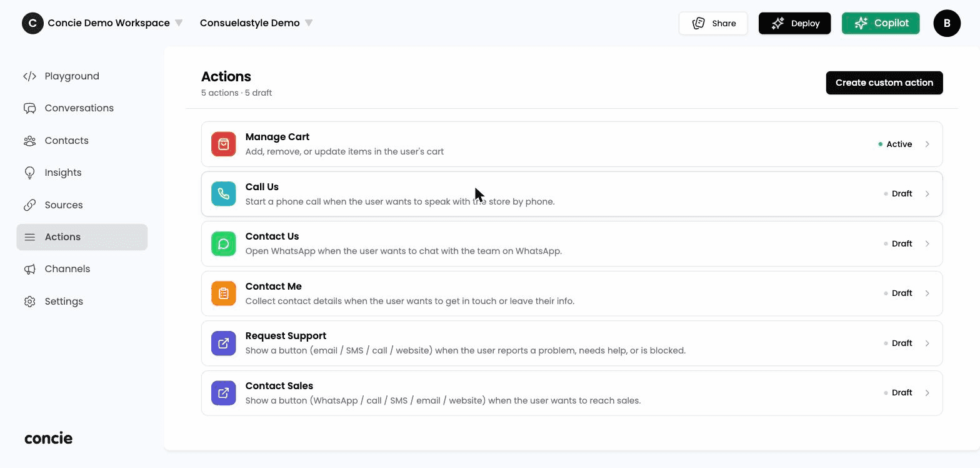Open Contact Me via its chevron
Image resolution: width=980 pixels, height=468 pixels.
(927, 293)
